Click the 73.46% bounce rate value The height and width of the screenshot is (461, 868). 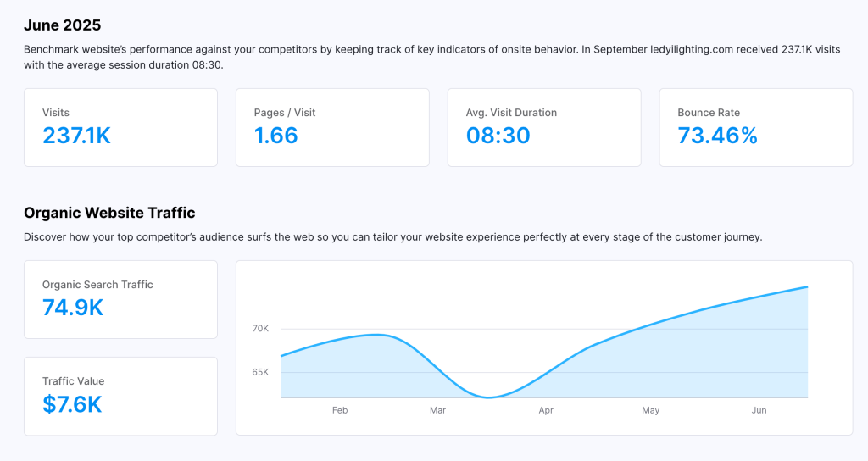point(717,136)
